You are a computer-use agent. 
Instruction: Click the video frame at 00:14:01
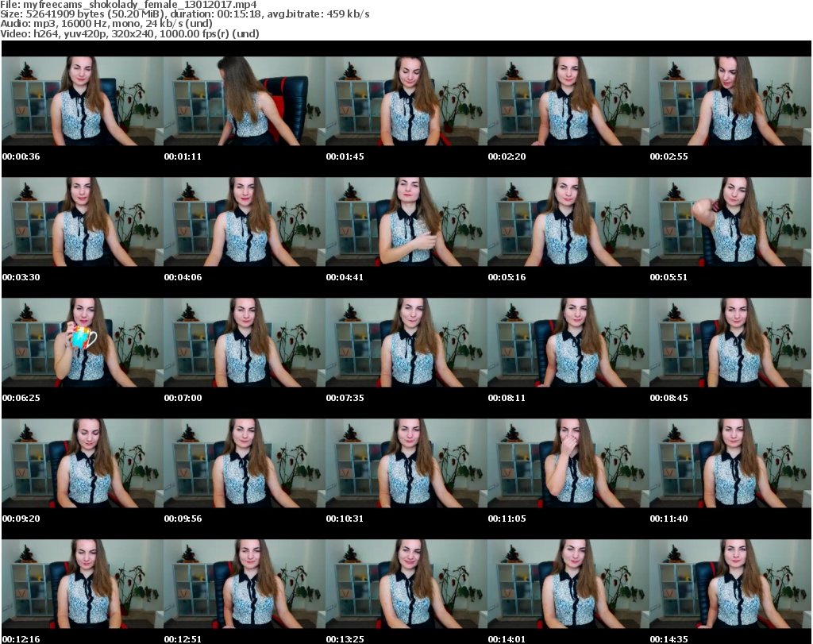(x=568, y=584)
